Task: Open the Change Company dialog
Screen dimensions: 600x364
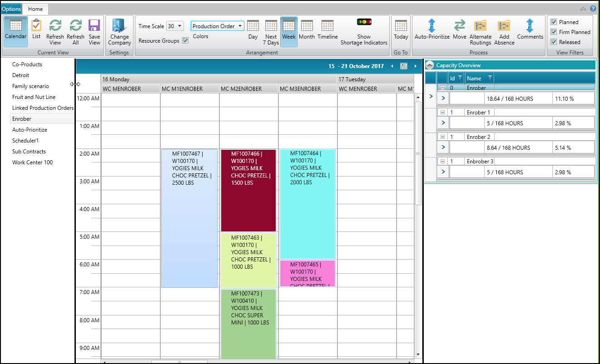Action: 119,32
